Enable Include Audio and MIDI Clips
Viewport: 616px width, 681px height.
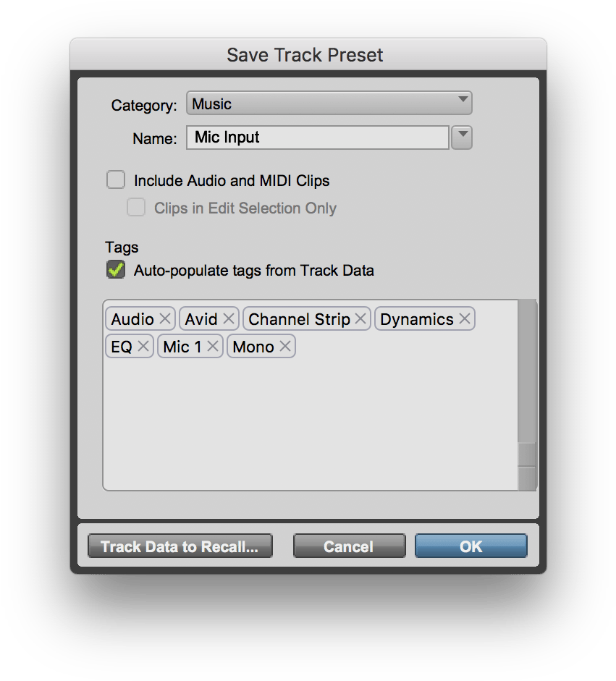pos(116,179)
